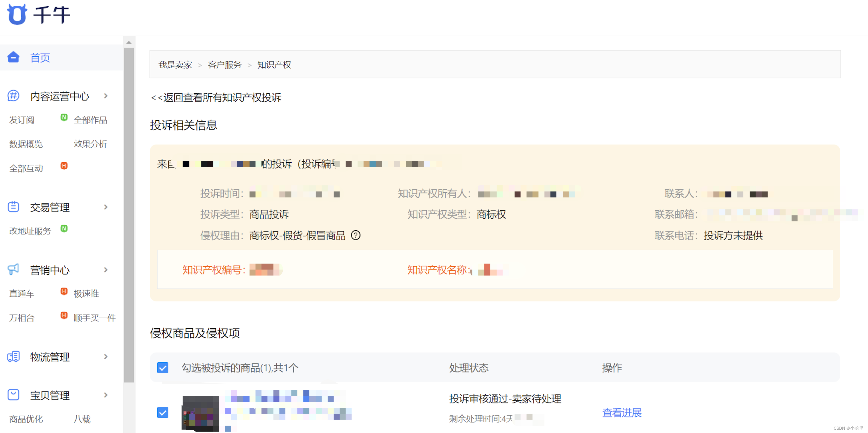Uncheck the complained product row checkbox

163,412
